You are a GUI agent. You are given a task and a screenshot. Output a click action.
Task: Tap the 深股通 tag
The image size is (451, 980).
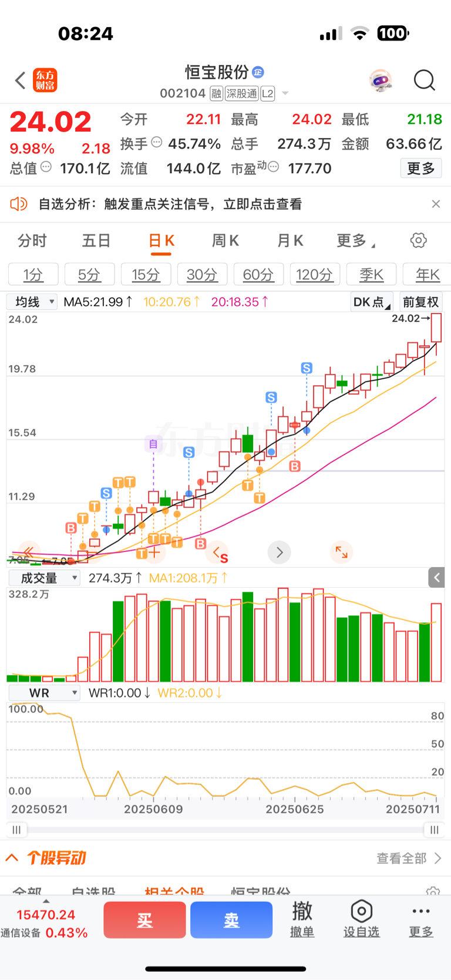click(x=242, y=94)
